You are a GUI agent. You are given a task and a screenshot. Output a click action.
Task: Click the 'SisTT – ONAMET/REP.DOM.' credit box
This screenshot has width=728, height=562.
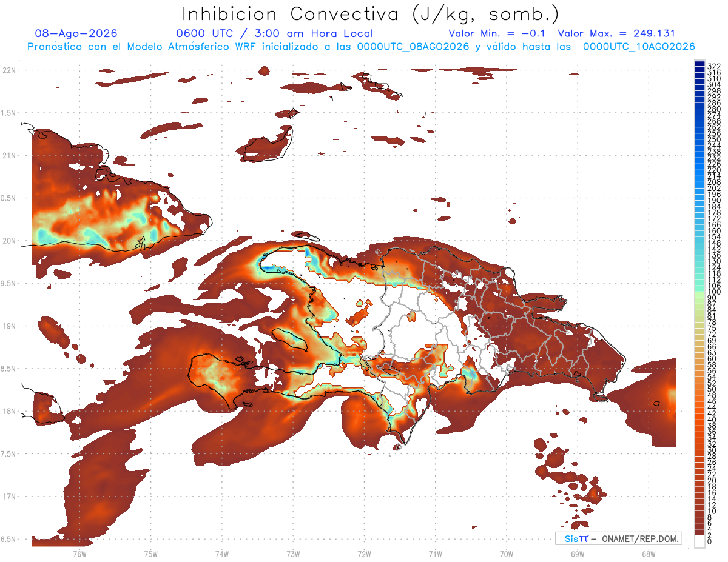click(x=619, y=538)
